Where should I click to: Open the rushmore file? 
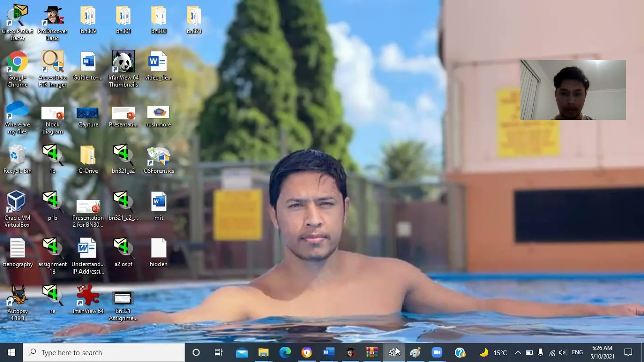point(158,117)
